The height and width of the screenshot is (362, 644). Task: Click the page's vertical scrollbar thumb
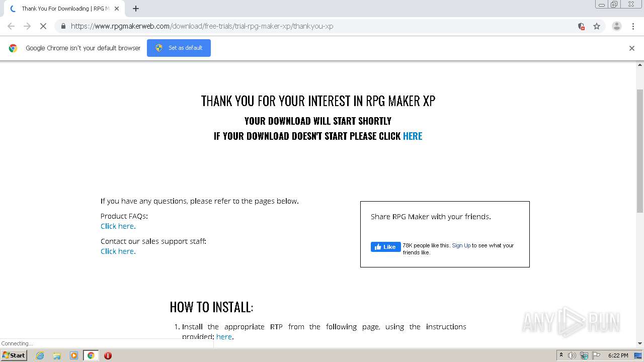tap(640, 151)
